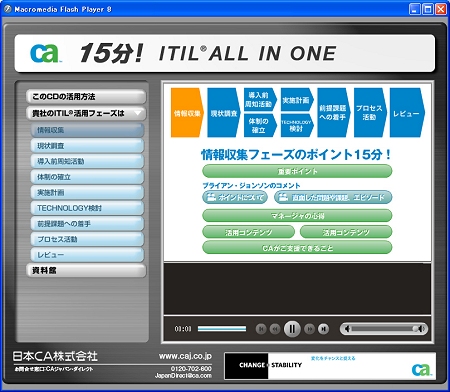Select the レビュー phase arrow at top
Viewport: 450px width, 392px height.
[x=407, y=113]
